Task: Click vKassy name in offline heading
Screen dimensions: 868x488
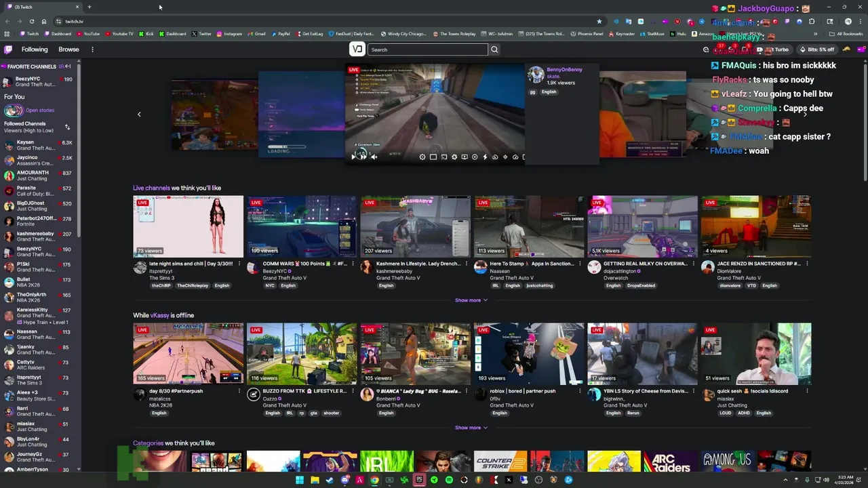Action: click(x=159, y=315)
